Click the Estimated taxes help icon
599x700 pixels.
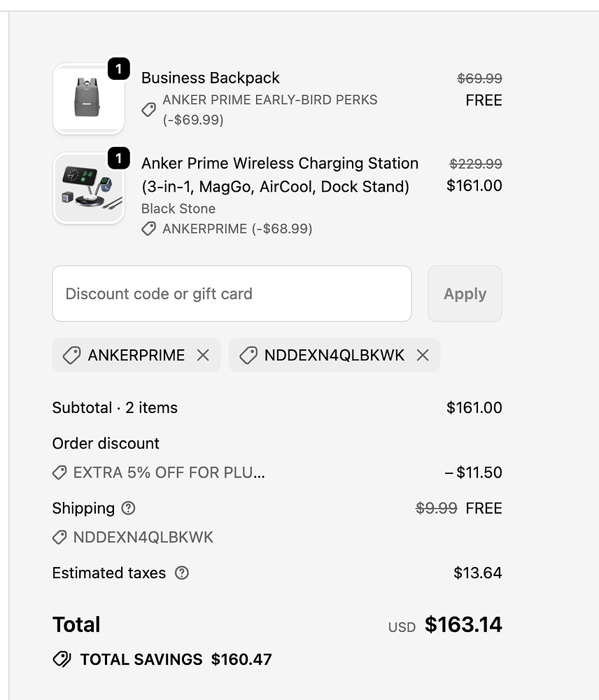[x=182, y=573]
